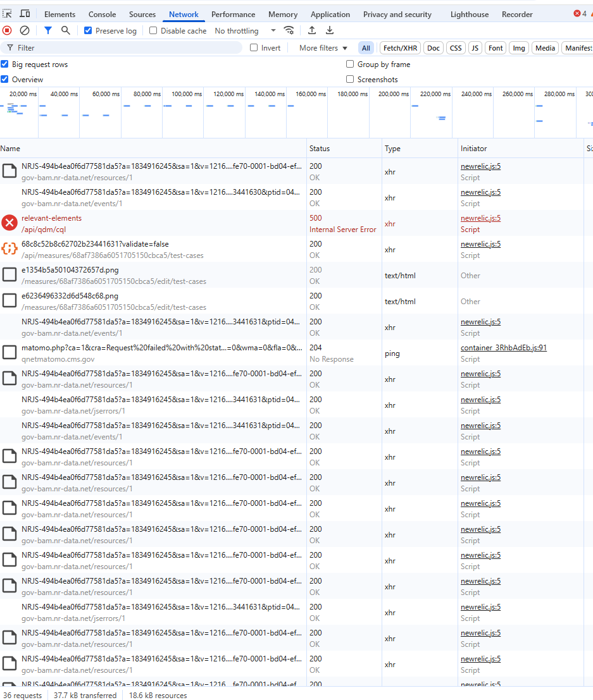Switch to the Console tab
The height and width of the screenshot is (700, 593).
pos(102,14)
